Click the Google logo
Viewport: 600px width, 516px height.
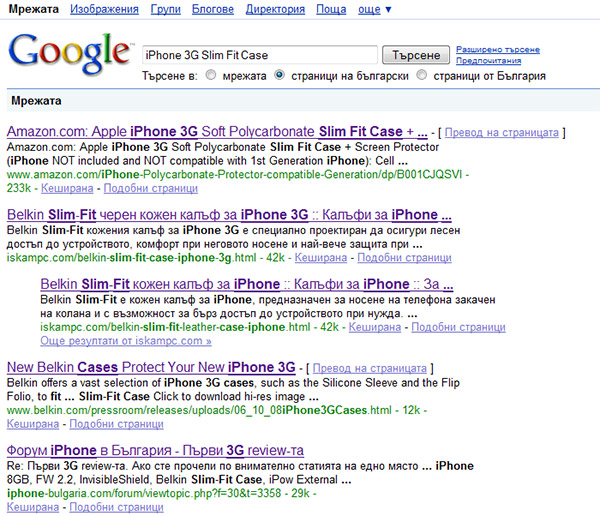pyautogui.click(x=70, y=54)
